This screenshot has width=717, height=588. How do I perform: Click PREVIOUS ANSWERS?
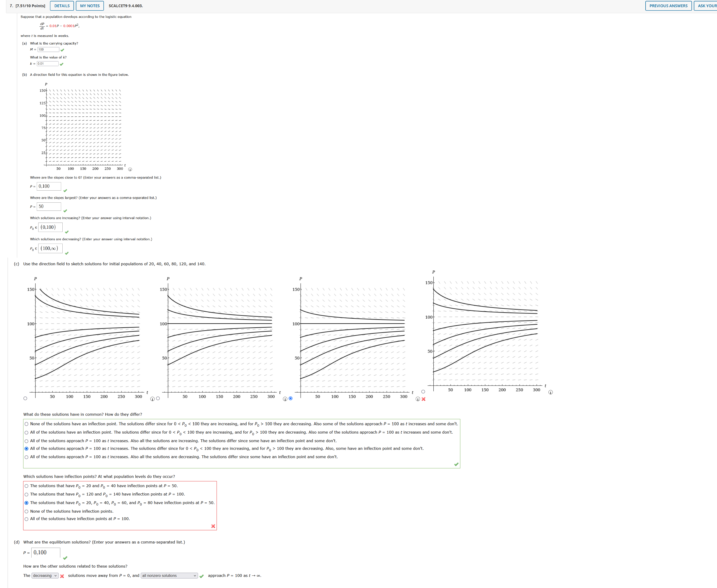[668, 6]
